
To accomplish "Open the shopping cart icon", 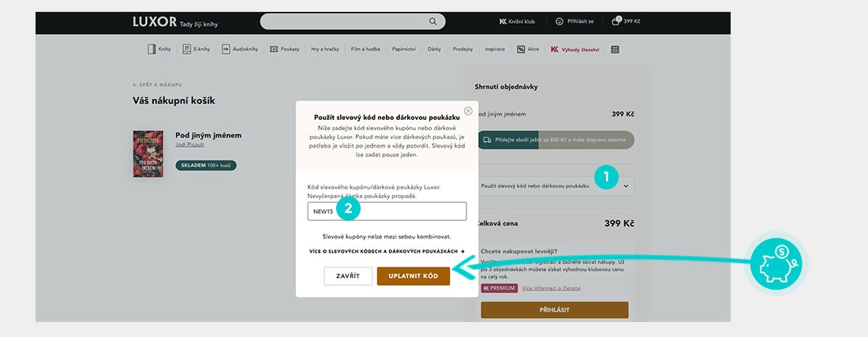I will pos(616,21).
